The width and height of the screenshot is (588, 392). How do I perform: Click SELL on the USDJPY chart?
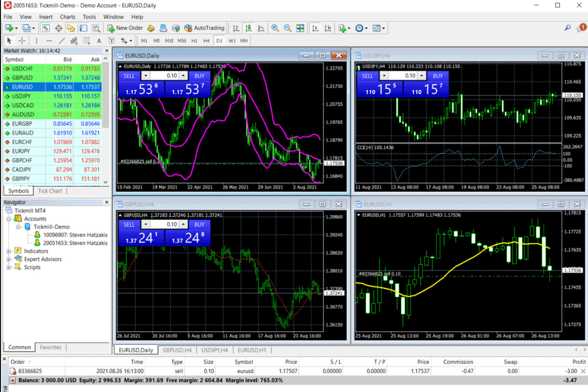click(368, 76)
